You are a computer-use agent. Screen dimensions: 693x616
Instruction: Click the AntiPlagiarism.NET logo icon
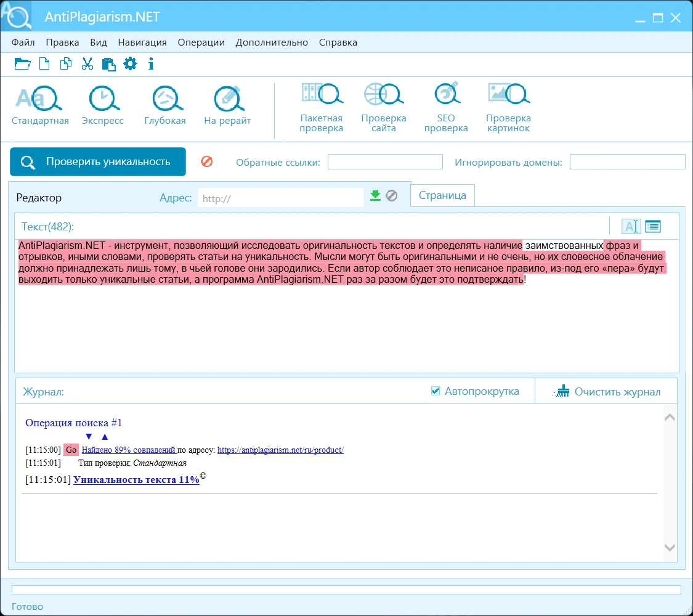[x=16, y=15]
